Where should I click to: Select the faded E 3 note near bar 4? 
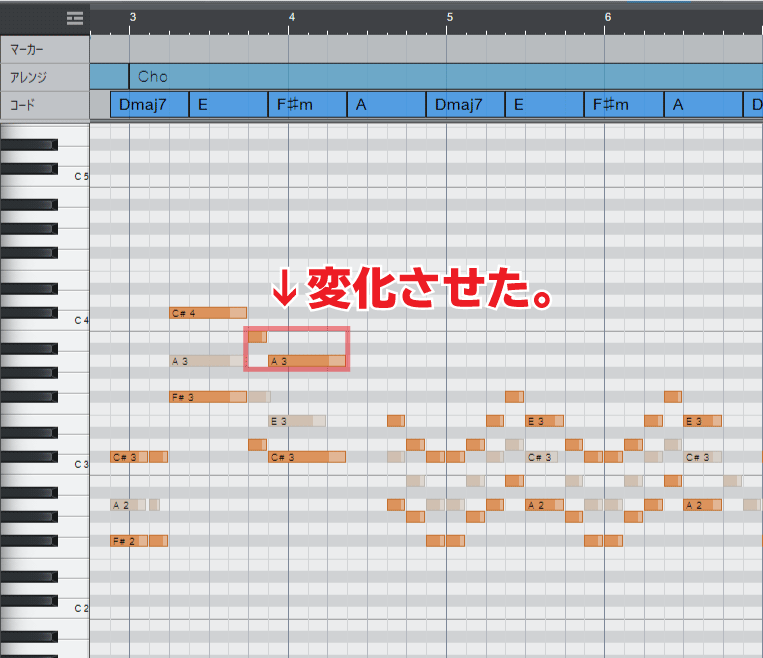297,421
